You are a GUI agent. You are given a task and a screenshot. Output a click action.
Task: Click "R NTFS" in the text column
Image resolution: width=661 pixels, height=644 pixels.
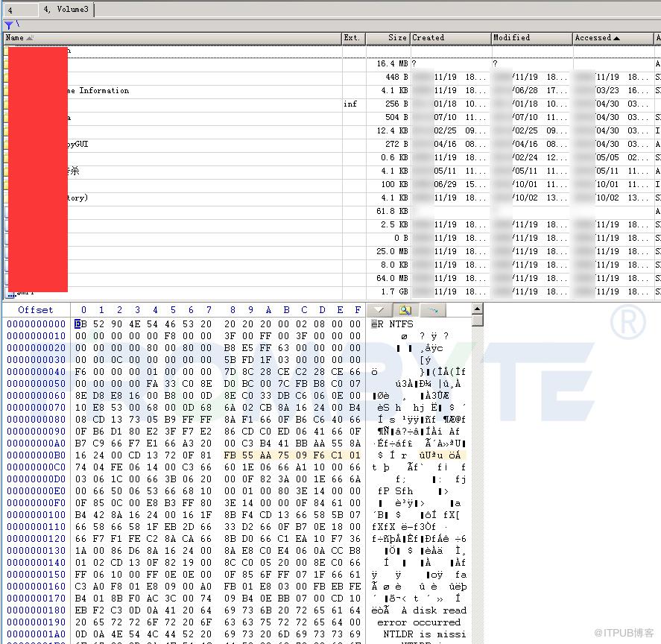point(396,324)
